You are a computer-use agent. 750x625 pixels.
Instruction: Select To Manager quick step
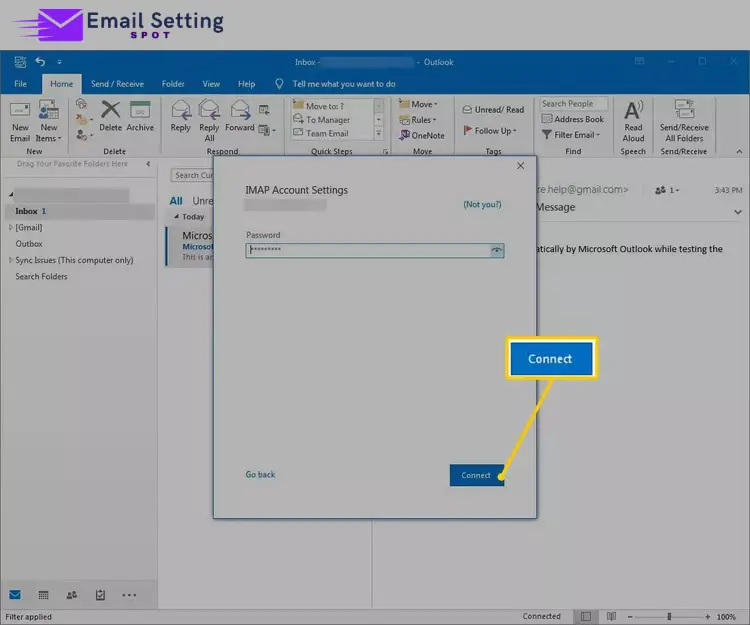click(x=328, y=120)
